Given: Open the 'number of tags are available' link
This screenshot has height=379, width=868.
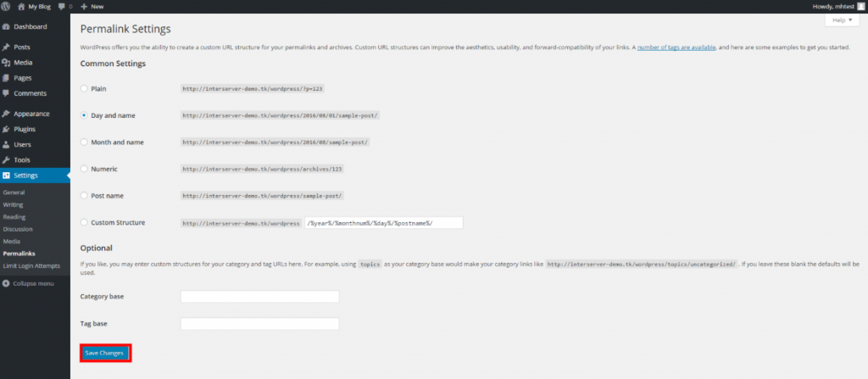Looking at the screenshot, I should (x=677, y=47).
